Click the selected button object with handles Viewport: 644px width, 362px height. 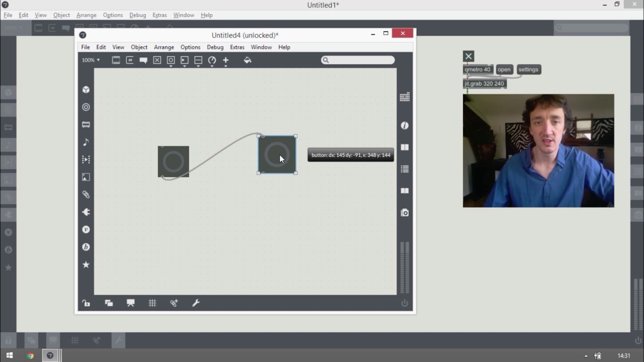277,154
